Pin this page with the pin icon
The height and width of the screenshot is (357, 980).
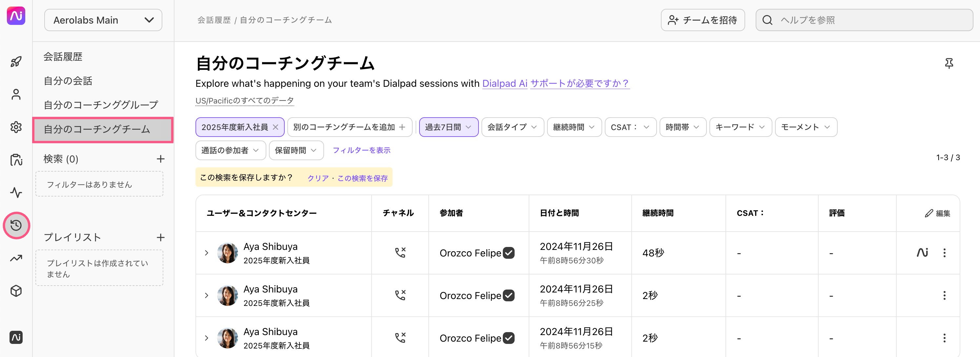pos(949,63)
